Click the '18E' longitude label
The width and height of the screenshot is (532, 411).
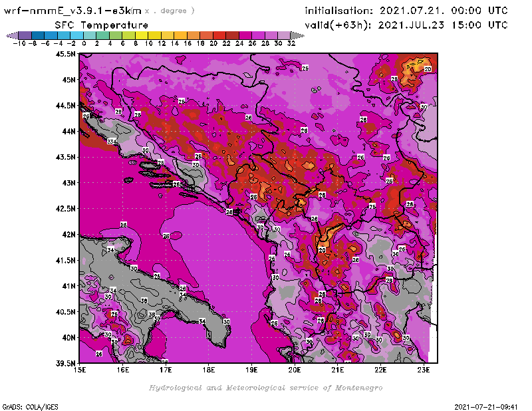point(209,370)
